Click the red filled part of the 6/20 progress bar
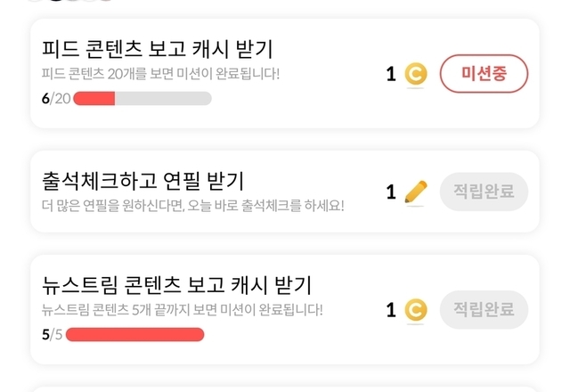The width and height of the screenshot is (570, 392). coord(94,98)
